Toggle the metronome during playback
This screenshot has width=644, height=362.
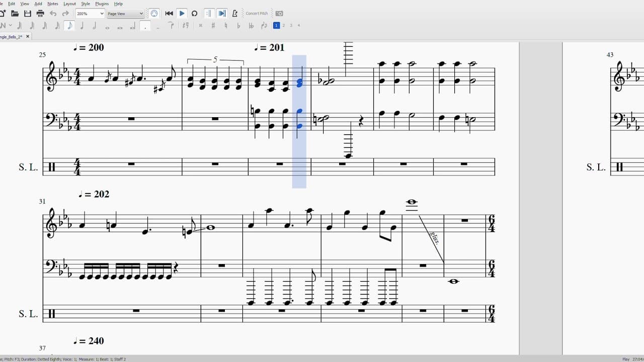click(x=234, y=14)
